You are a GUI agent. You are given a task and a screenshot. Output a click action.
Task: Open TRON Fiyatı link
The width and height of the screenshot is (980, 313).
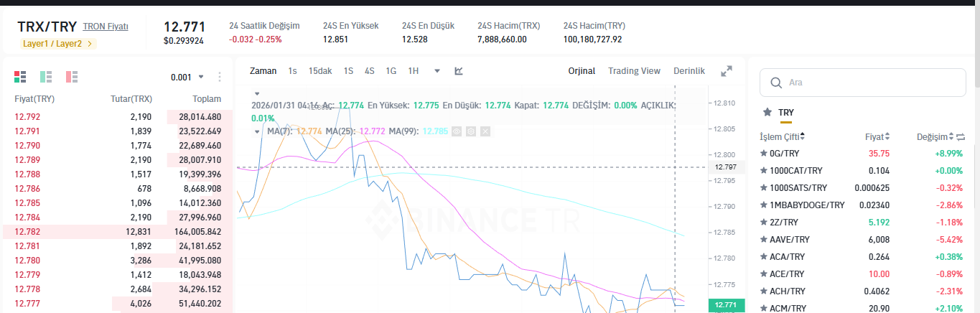106,27
